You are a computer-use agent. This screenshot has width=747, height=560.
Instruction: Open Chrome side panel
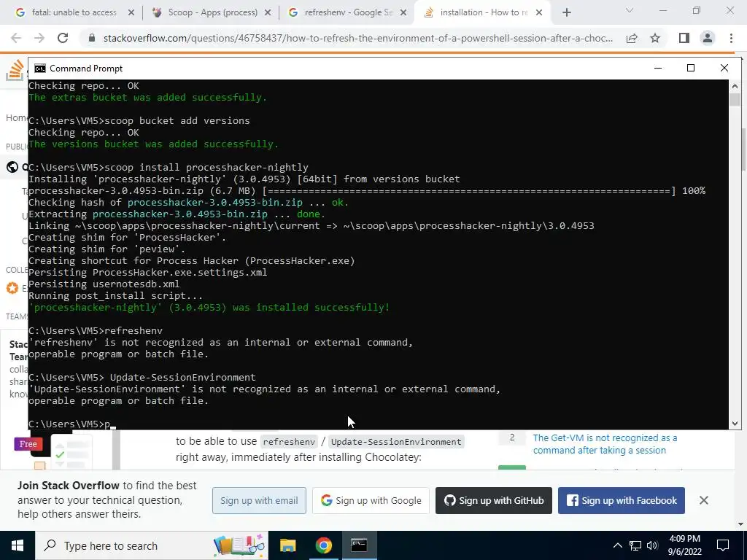684,38
